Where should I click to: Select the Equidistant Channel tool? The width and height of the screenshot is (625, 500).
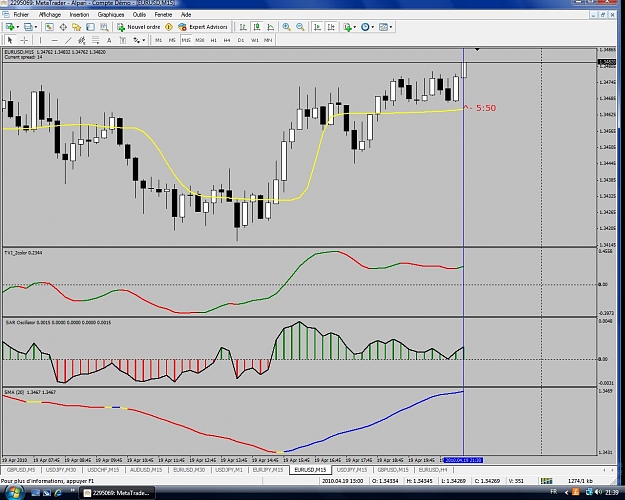click(82, 40)
